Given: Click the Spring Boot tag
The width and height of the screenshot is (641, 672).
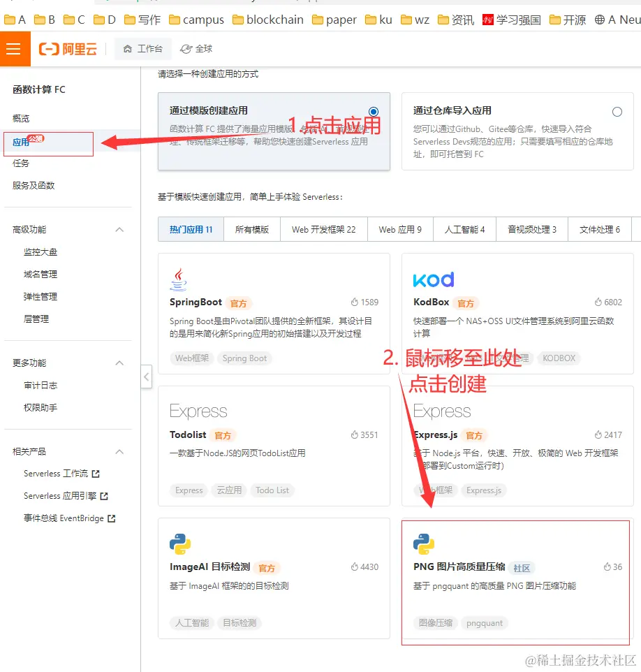Looking at the screenshot, I should point(244,358).
